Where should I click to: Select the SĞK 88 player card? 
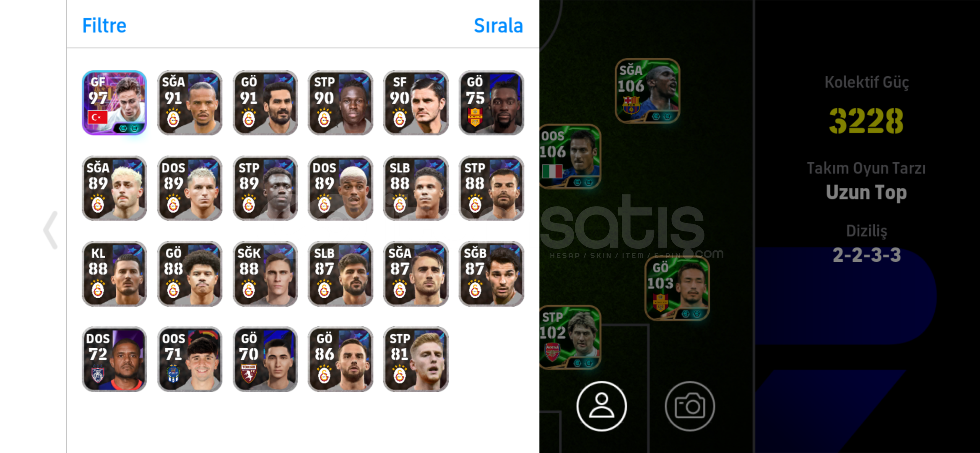pyautogui.click(x=265, y=273)
